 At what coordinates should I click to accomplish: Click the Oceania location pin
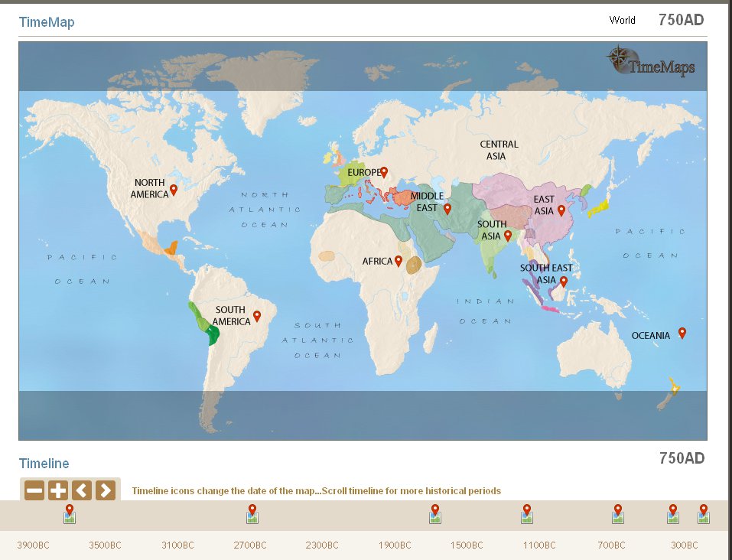click(x=681, y=333)
